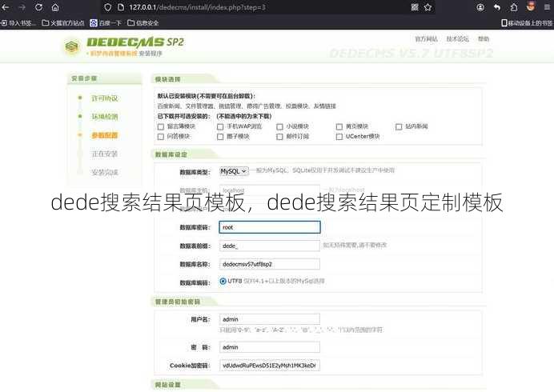Viewport: 554px width, 392px height.
Task: Click the Cookie加密码 input field
Action: point(270,366)
